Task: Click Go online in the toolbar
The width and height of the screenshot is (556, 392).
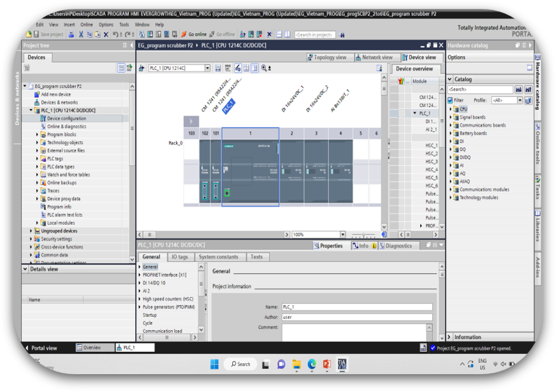Action: click(194, 34)
